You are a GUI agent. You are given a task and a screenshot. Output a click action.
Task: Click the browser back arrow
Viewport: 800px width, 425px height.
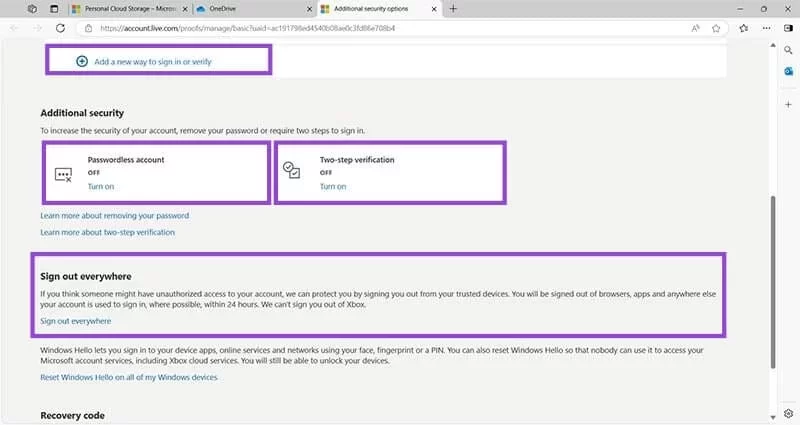click(13, 28)
